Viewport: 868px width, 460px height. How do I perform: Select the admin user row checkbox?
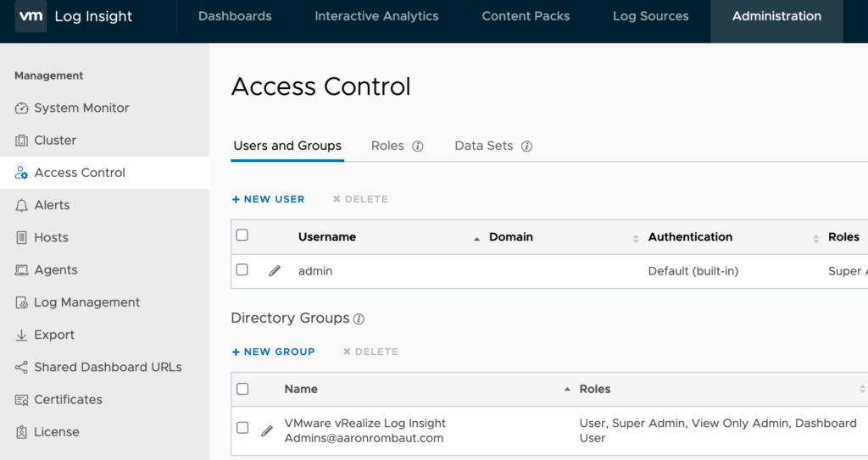242,270
